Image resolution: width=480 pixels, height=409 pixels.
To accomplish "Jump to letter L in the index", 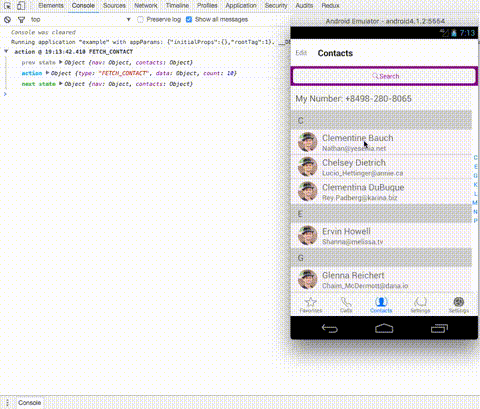I will (x=475, y=193).
